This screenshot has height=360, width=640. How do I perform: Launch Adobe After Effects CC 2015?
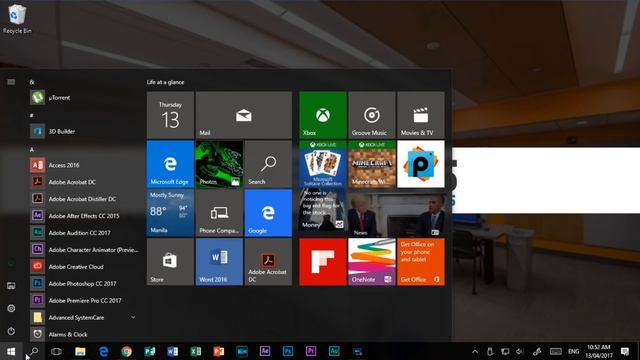click(84, 216)
